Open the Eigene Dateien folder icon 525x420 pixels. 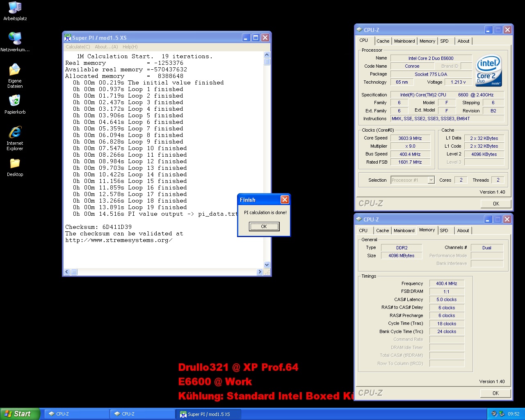click(15, 76)
